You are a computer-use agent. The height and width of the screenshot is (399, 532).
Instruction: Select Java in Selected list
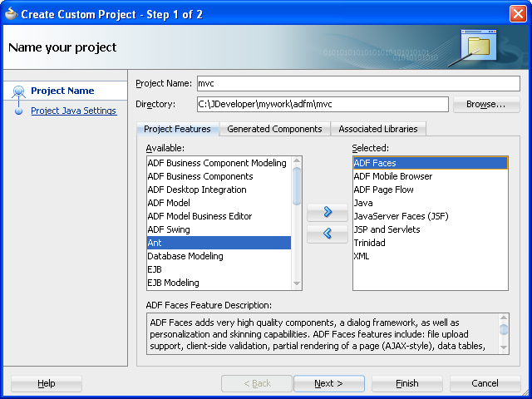tap(431, 203)
